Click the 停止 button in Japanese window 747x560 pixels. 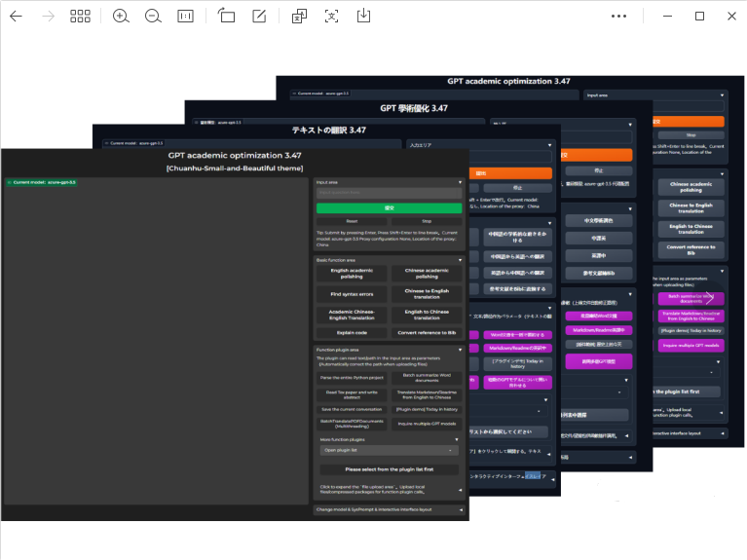click(518, 188)
